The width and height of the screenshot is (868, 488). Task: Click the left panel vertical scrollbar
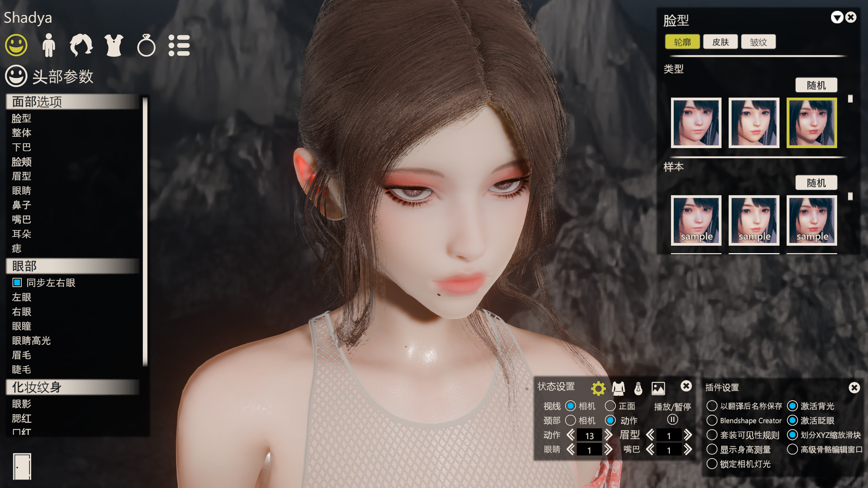click(x=145, y=231)
